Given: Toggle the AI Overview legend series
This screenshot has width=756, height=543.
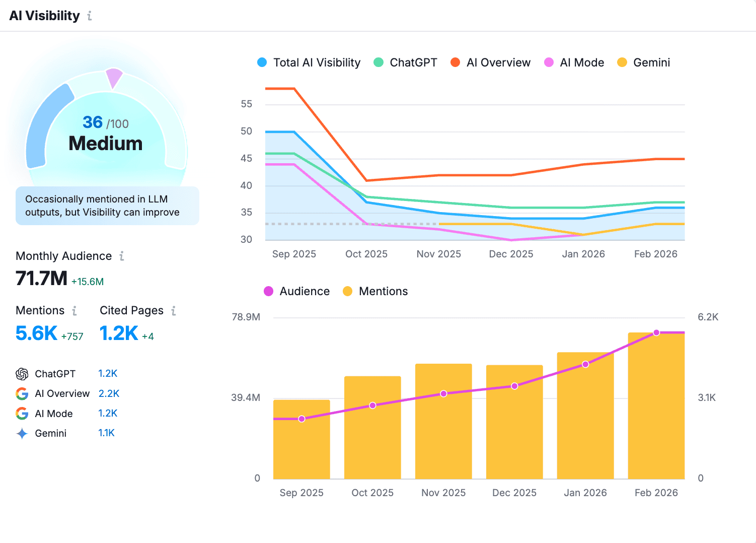Looking at the screenshot, I should [x=490, y=62].
